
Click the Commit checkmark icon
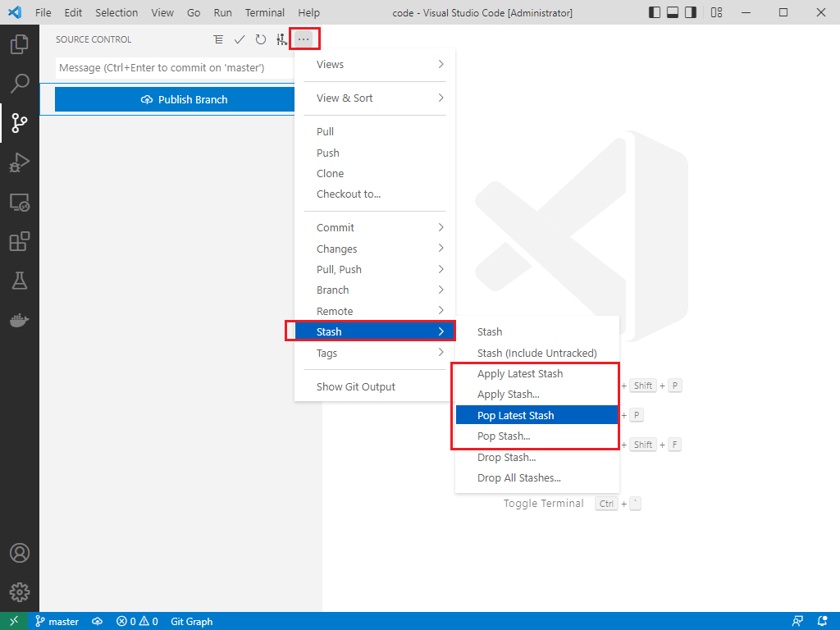pyautogui.click(x=240, y=39)
